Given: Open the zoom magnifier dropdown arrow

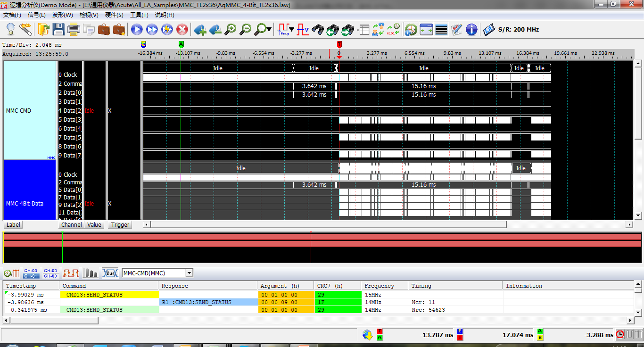Looking at the screenshot, I should click(269, 30).
